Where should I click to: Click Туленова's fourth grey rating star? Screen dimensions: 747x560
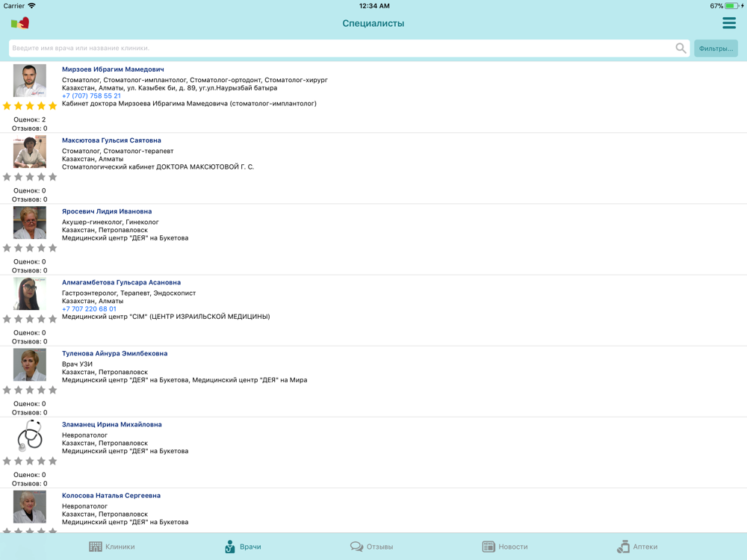click(x=41, y=390)
